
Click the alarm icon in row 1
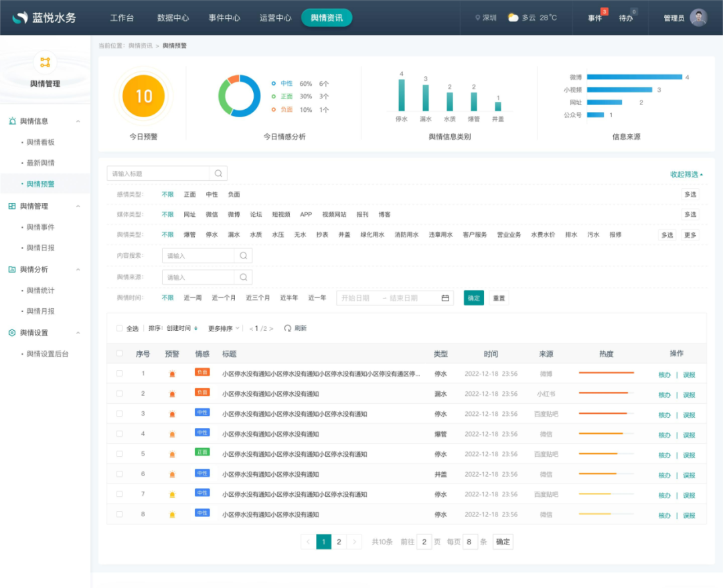pyautogui.click(x=172, y=374)
